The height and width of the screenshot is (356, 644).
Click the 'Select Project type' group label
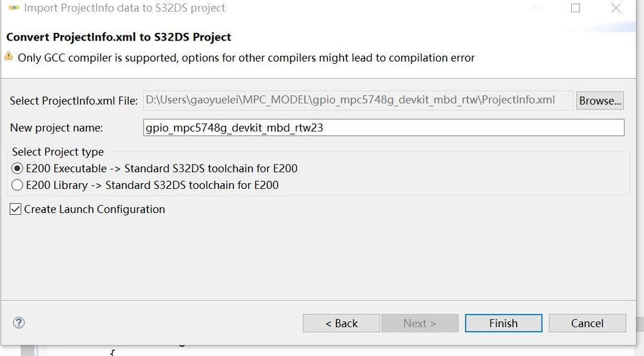(x=58, y=152)
